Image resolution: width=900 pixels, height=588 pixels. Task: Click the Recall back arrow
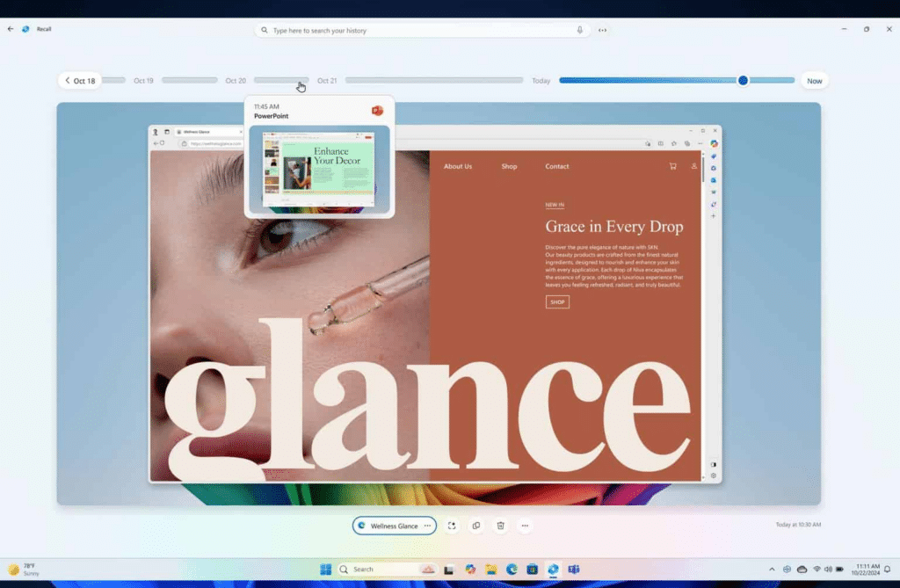(x=11, y=29)
